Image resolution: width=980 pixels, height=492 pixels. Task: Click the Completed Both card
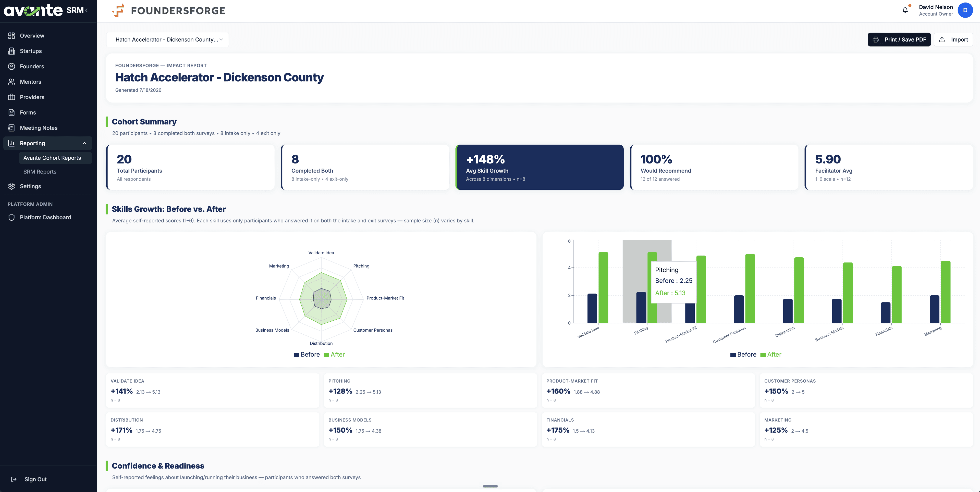click(x=365, y=167)
